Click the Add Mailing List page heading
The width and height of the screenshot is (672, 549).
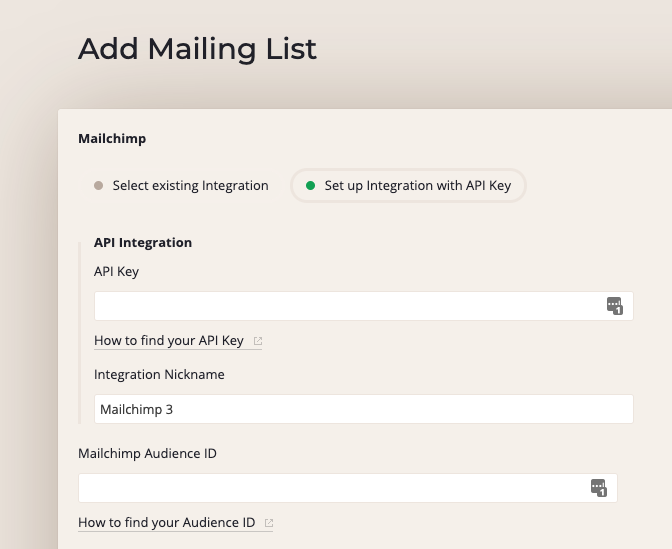click(x=197, y=48)
